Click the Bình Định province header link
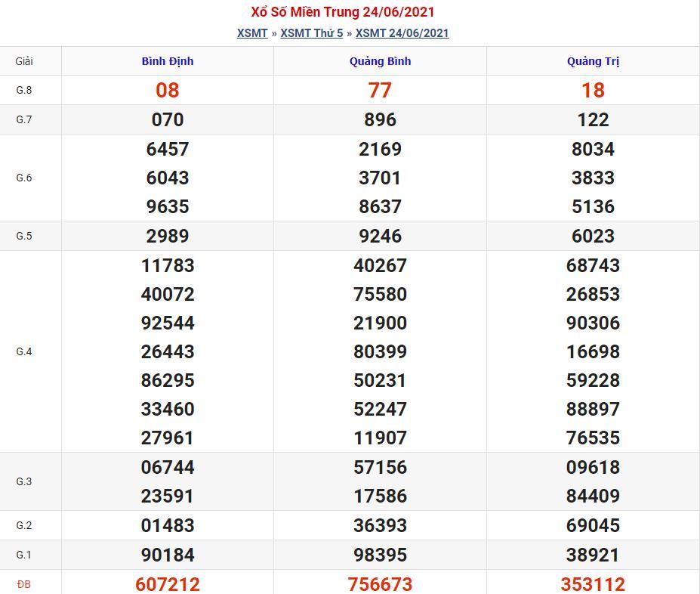The width and height of the screenshot is (700, 594). point(168,61)
